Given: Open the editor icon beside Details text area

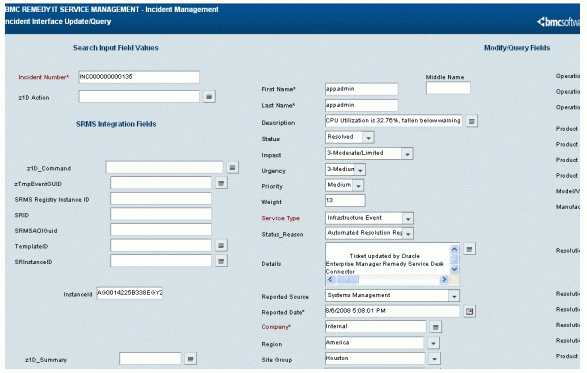Looking at the screenshot, I should (x=469, y=249).
